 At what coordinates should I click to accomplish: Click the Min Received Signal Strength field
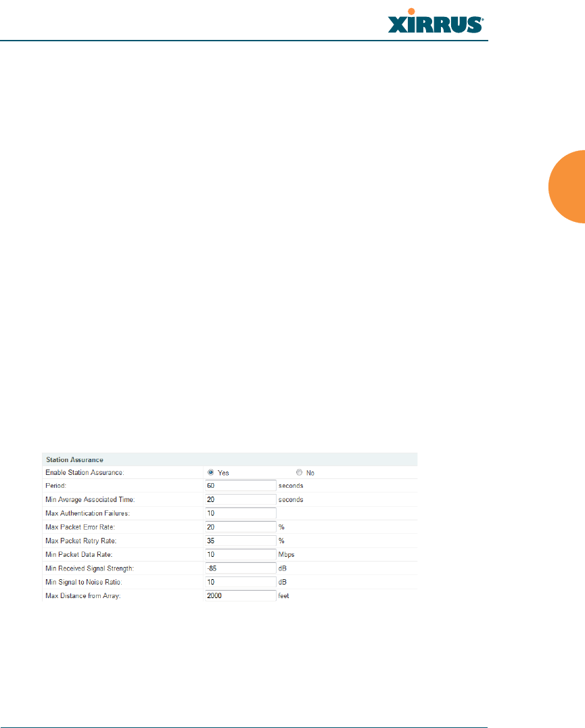[x=240, y=568]
